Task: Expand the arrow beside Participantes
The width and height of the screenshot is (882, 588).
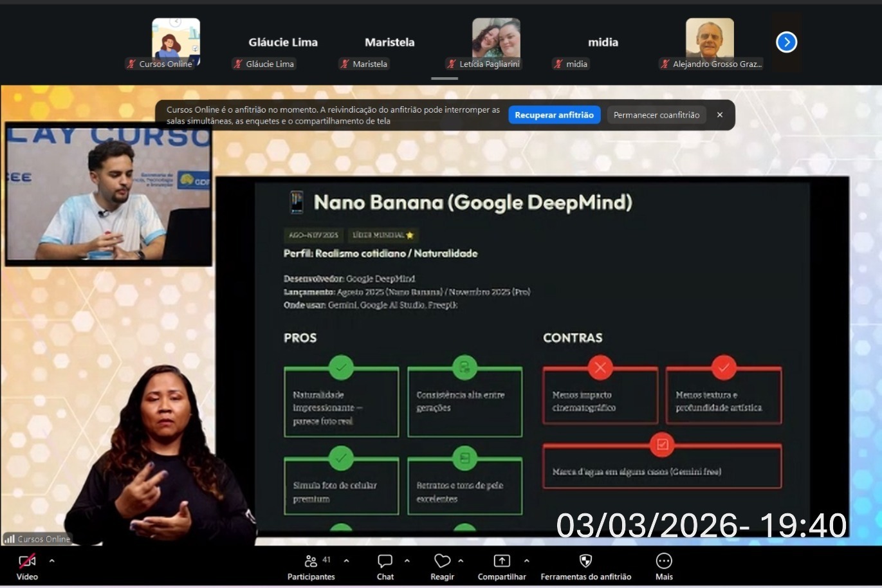Action: pyautogui.click(x=347, y=561)
